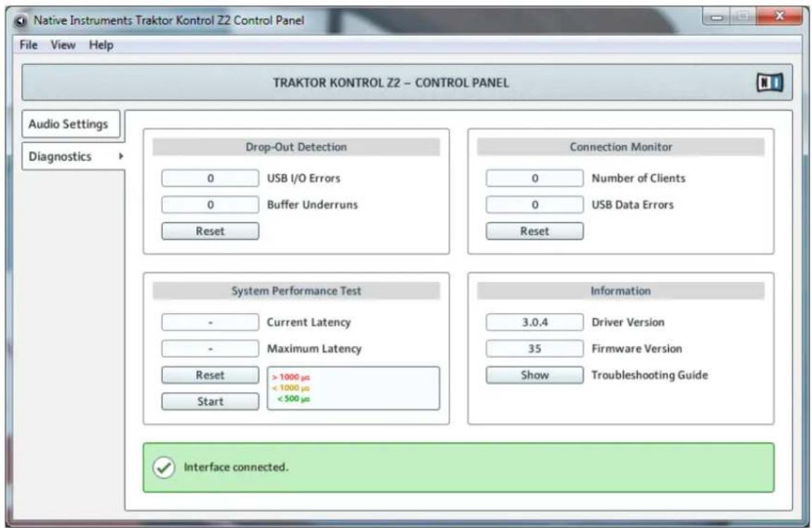Reset the System Performance Test values
The width and height of the screenshot is (812, 528).
[210, 375]
